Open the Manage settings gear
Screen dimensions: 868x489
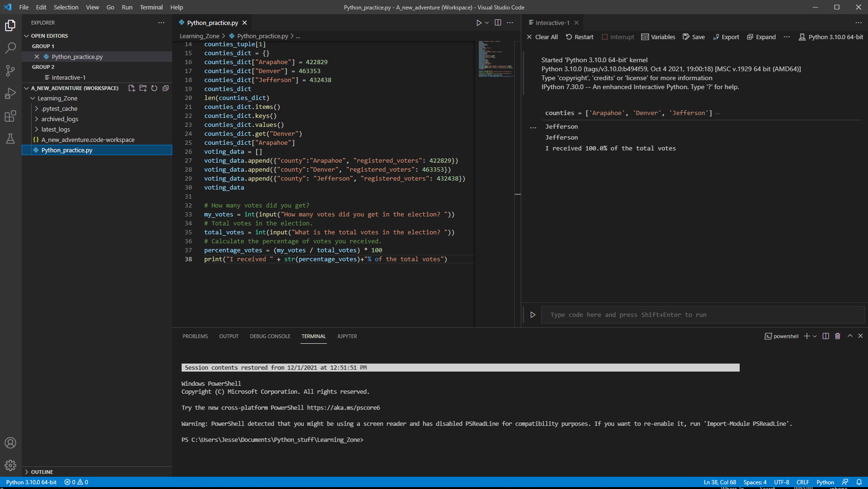point(10,465)
